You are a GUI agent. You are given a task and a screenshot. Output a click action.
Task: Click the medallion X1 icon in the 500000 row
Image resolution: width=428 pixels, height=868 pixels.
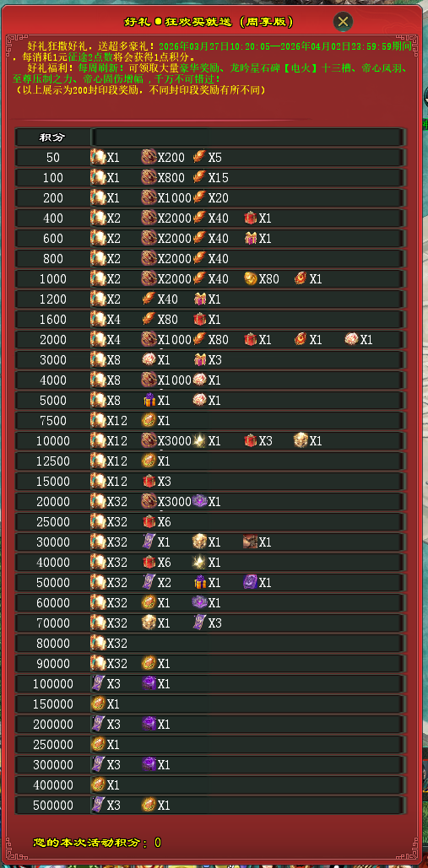click(149, 805)
